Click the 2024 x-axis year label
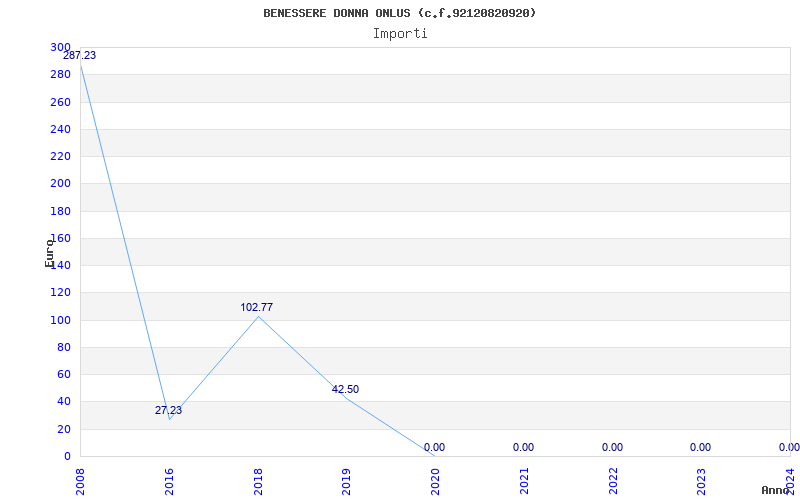This screenshot has width=800, height=500. [x=790, y=481]
